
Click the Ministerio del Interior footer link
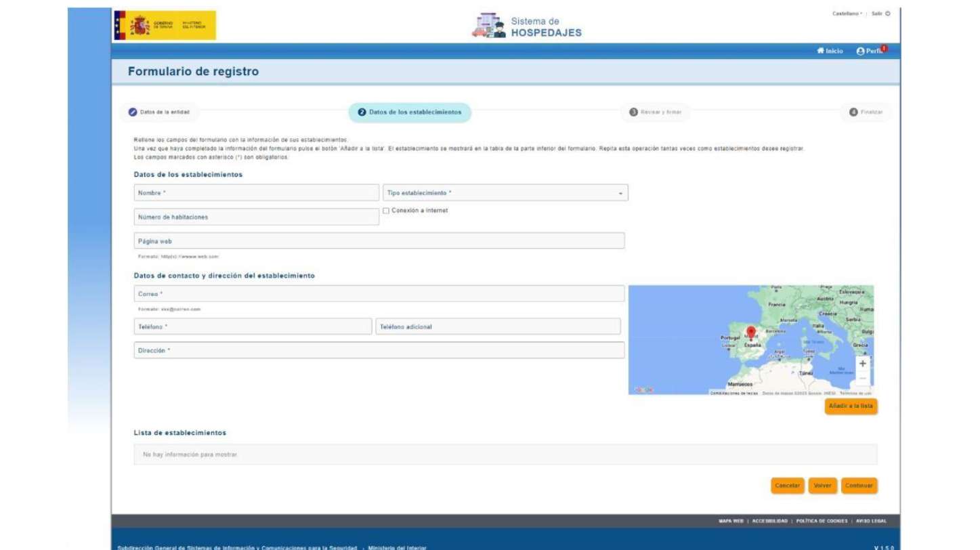click(x=397, y=547)
